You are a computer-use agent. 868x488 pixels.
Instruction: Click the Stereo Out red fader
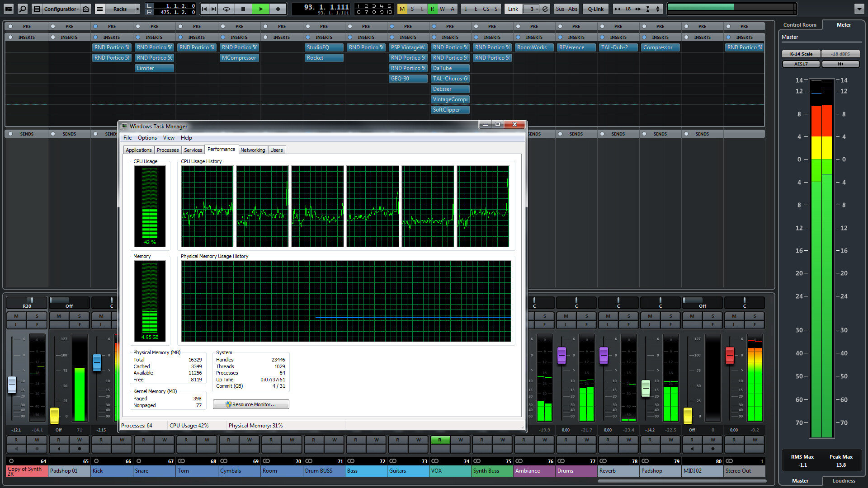tap(729, 355)
